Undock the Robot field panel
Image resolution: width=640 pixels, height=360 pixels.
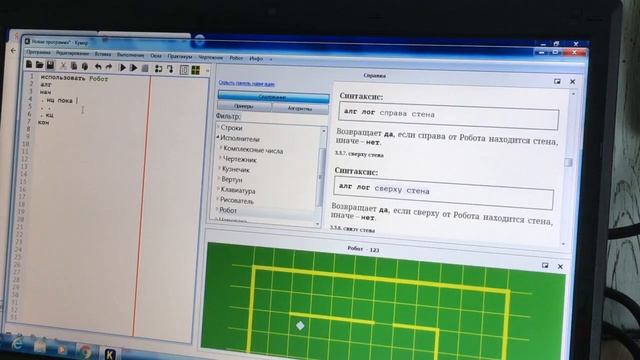(545, 265)
